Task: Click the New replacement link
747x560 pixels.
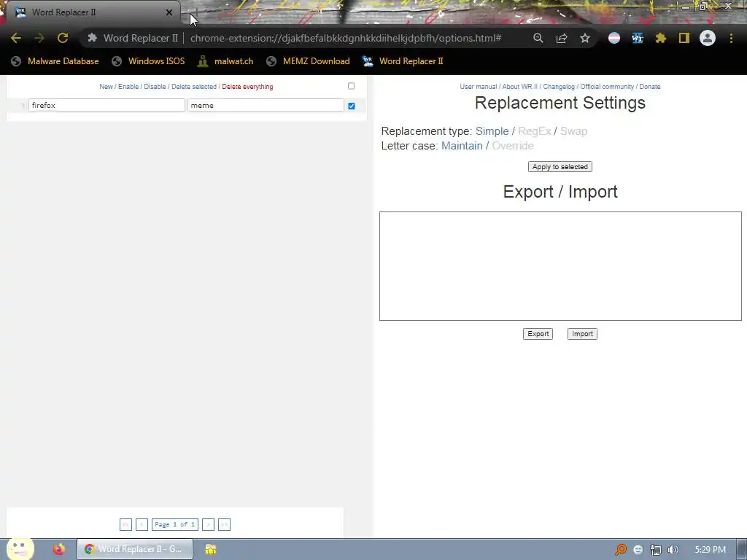Action: [106, 87]
